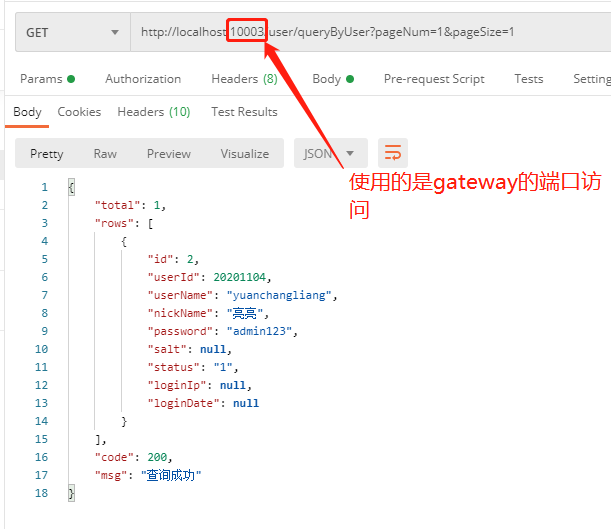Click the "salt" null value
The height and width of the screenshot is (529, 611).
213,349
